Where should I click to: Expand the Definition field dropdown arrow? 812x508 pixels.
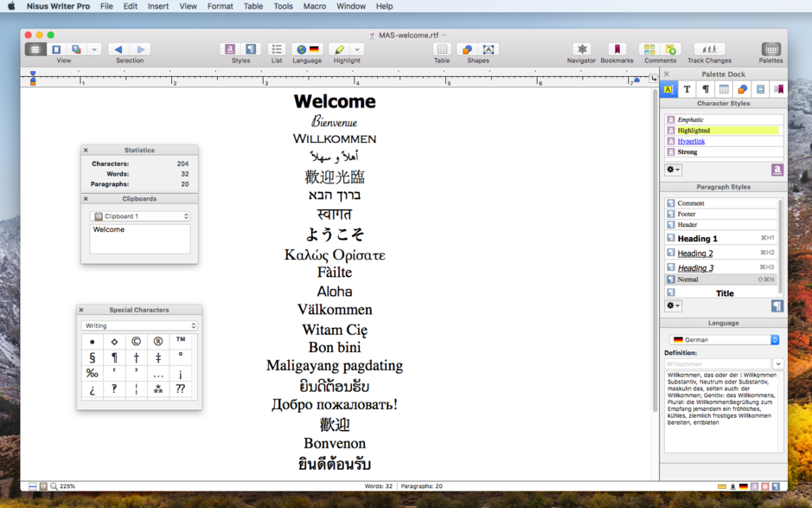click(x=777, y=363)
